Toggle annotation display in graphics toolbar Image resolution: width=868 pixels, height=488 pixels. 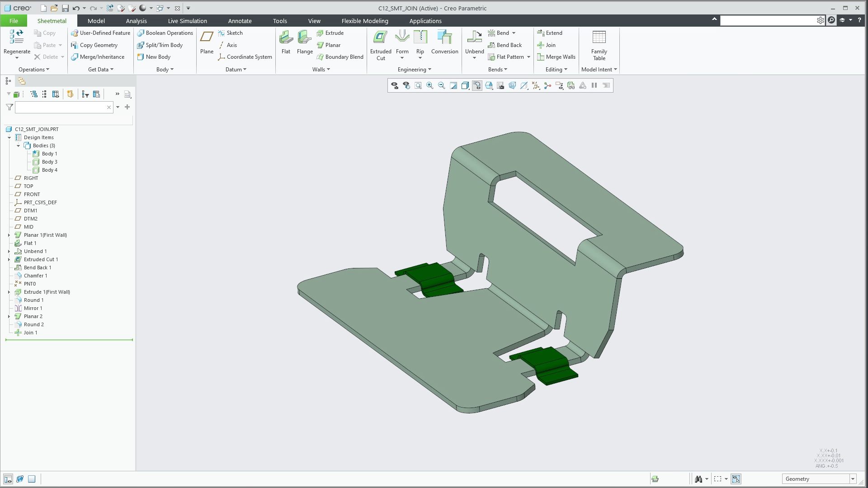(559, 85)
